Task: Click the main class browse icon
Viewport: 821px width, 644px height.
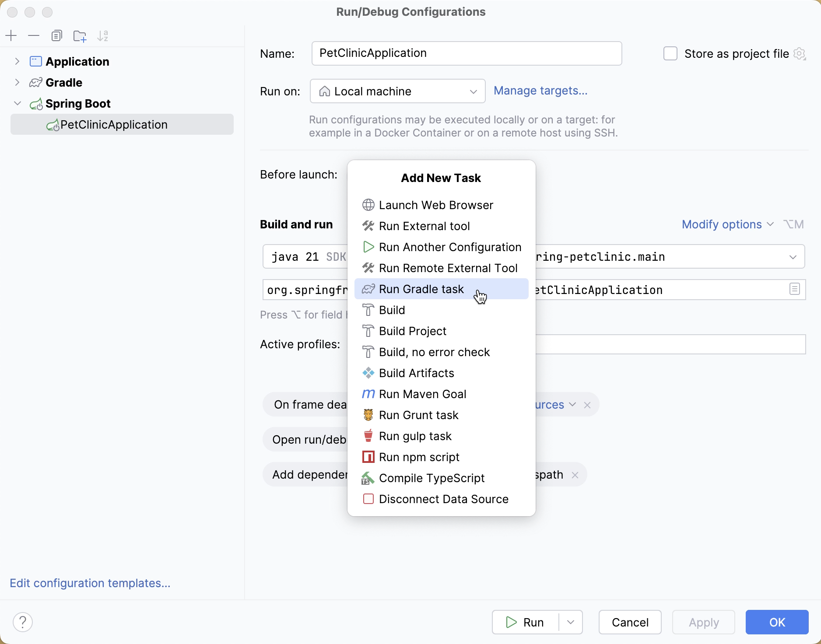Action: [x=795, y=289]
